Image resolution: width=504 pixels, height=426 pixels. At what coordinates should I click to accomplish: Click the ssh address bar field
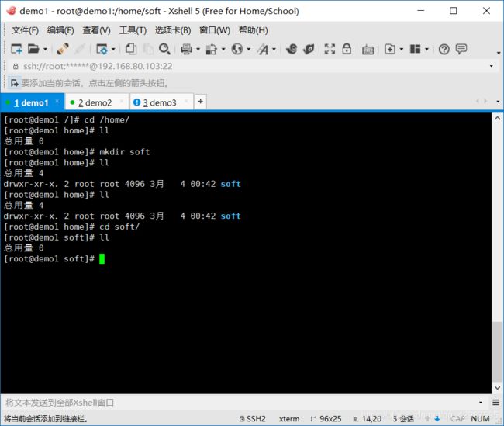coord(250,66)
